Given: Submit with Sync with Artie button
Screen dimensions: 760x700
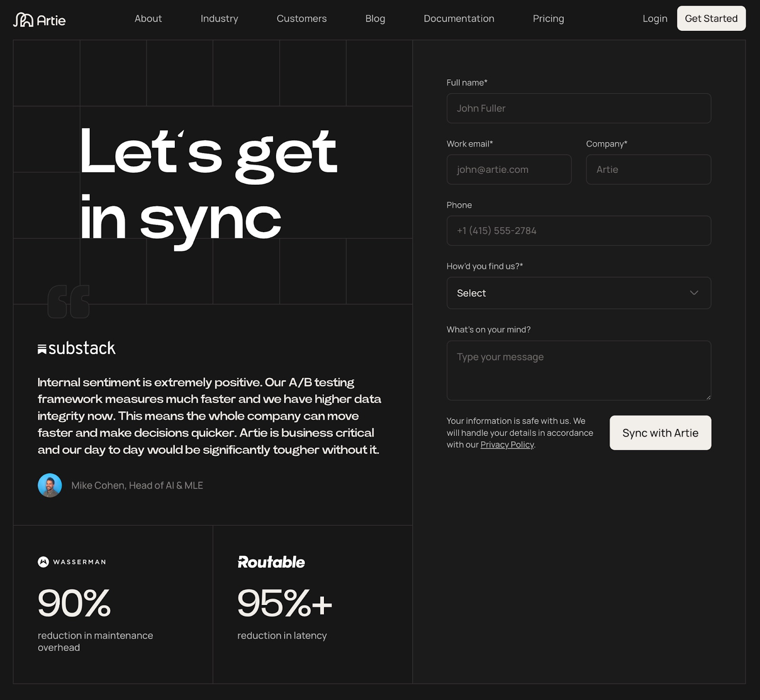Looking at the screenshot, I should (660, 433).
